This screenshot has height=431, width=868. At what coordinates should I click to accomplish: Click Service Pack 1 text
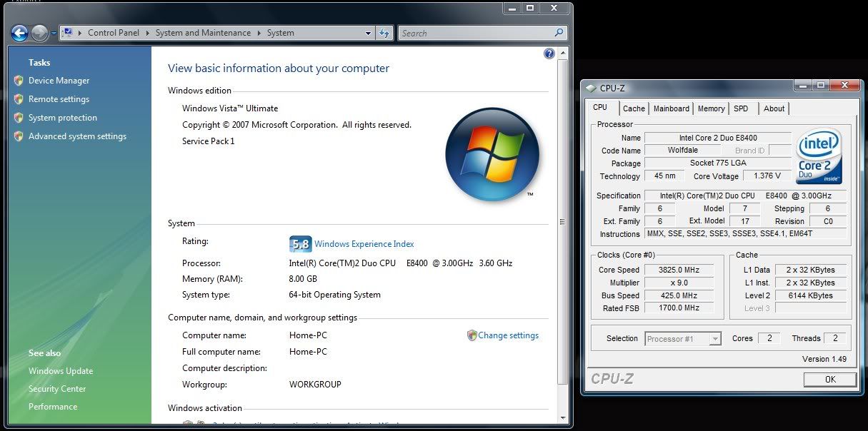click(209, 141)
